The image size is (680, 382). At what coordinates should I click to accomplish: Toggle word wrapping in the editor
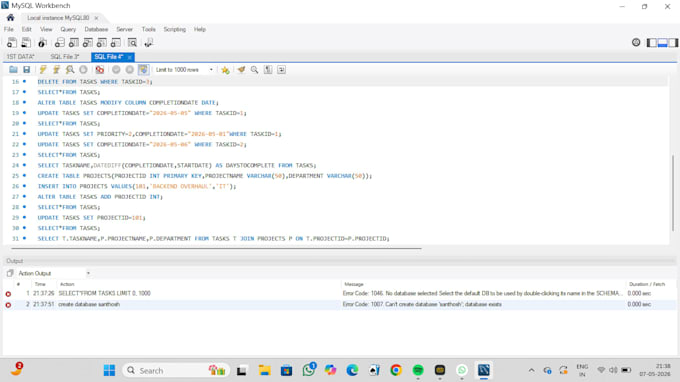(281, 69)
